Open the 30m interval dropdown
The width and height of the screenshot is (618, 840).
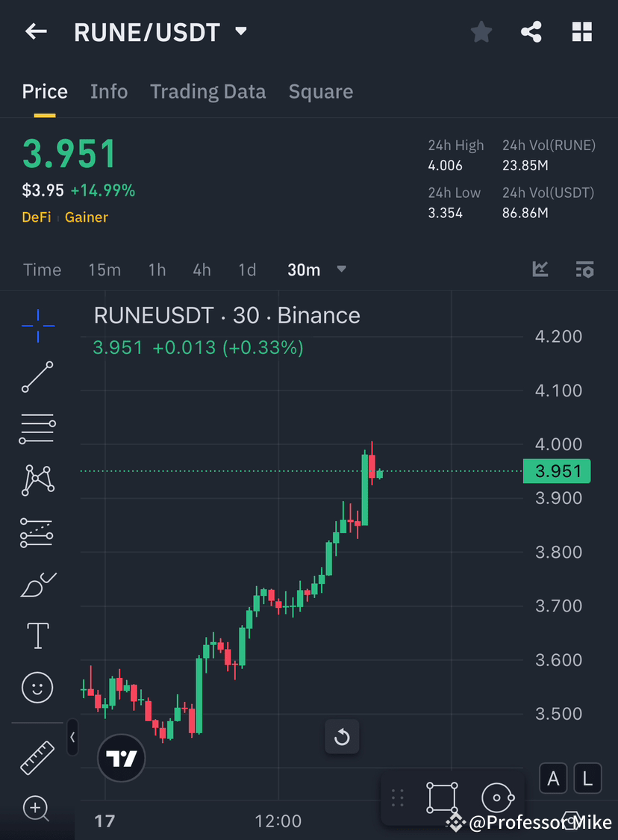(341, 270)
